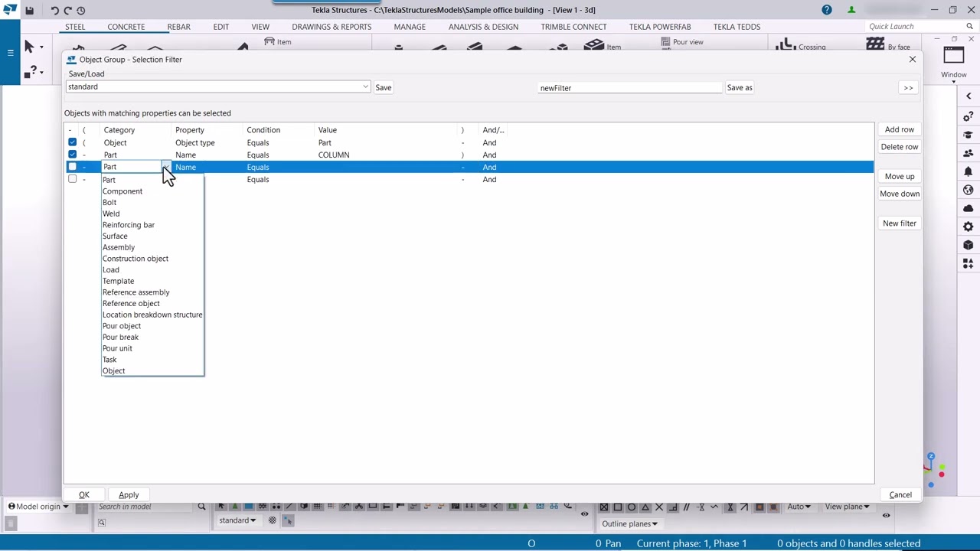Select the arrow pointer tool in ribbon
Viewport: 980px width, 551px height.
29,47
